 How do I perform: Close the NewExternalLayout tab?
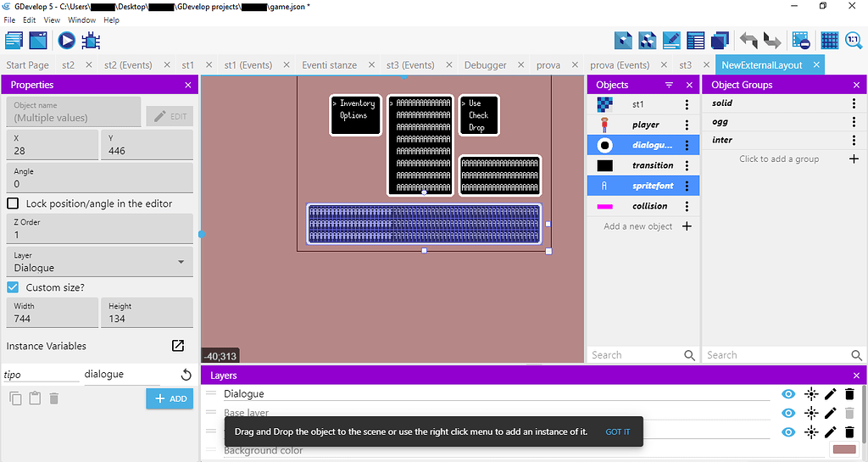tap(816, 64)
